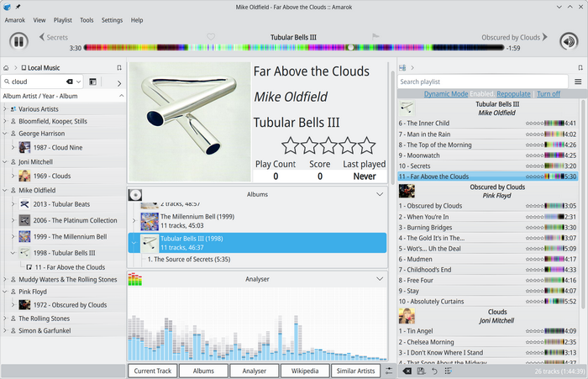Screen dimensions: 588x379
Task: Click the Album Artist / Year - Album sort header
Action: 63,96
